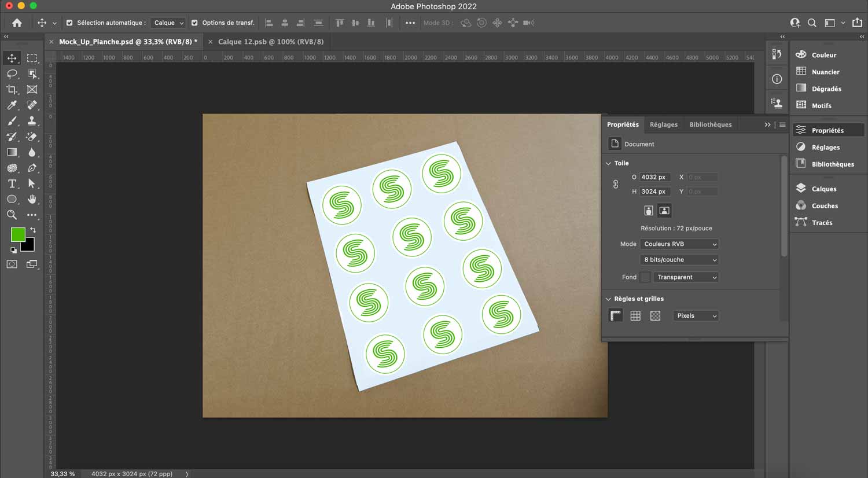
Task: Toggle the Options de transf. checkbox
Action: tap(194, 23)
